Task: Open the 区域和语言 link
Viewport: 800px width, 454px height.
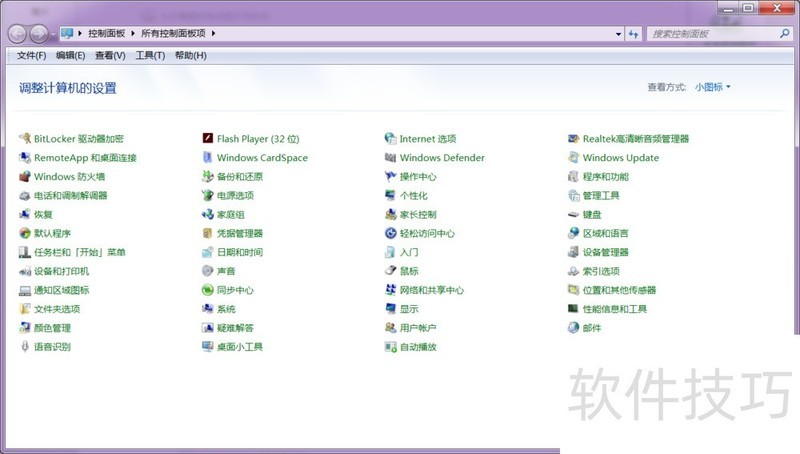Action: (x=605, y=233)
